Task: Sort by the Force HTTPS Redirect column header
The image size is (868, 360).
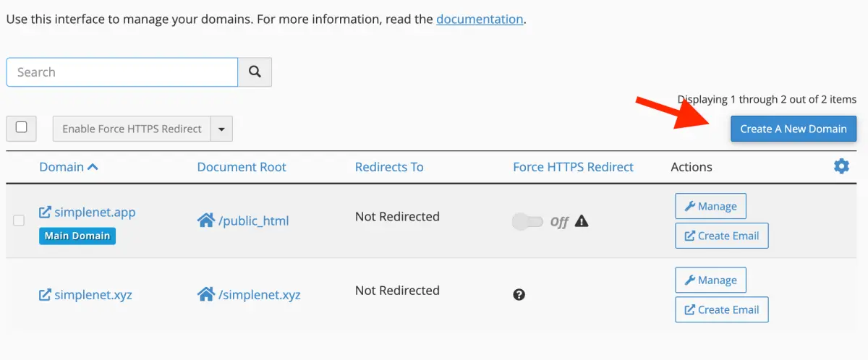Action: 573,167
